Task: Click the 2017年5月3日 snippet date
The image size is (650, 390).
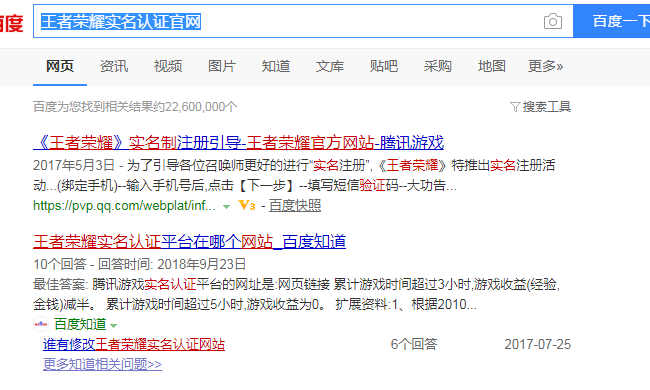Action: click(x=74, y=165)
